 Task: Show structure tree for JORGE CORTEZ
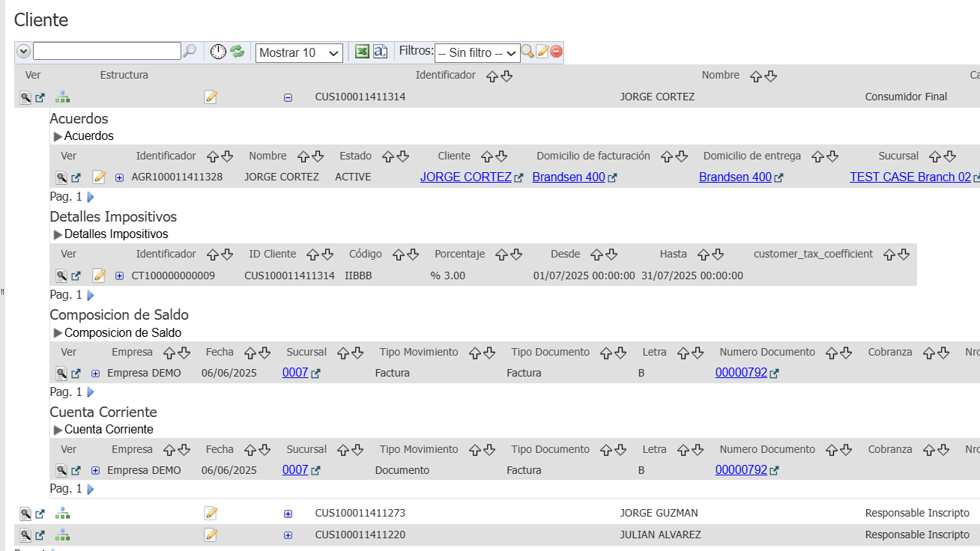[x=63, y=97]
